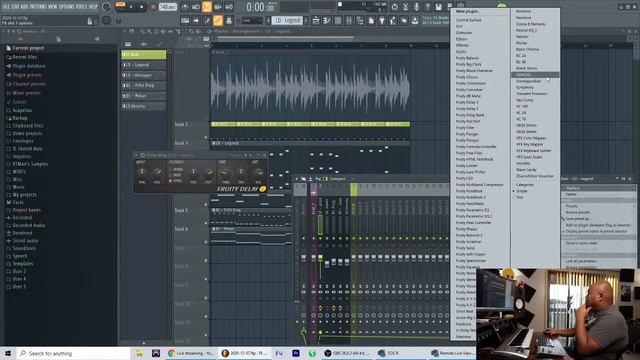640x360 pixels.
Task: Start playback with the transport Play button
Action: 131,7
